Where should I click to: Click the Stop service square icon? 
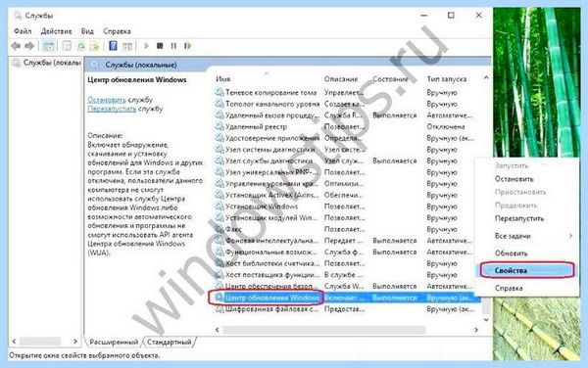pos(160,46)
